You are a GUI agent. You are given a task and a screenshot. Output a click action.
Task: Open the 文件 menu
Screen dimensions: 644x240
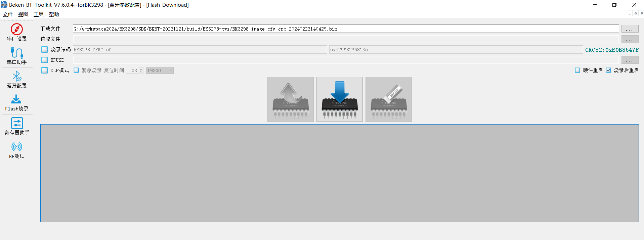7,14
